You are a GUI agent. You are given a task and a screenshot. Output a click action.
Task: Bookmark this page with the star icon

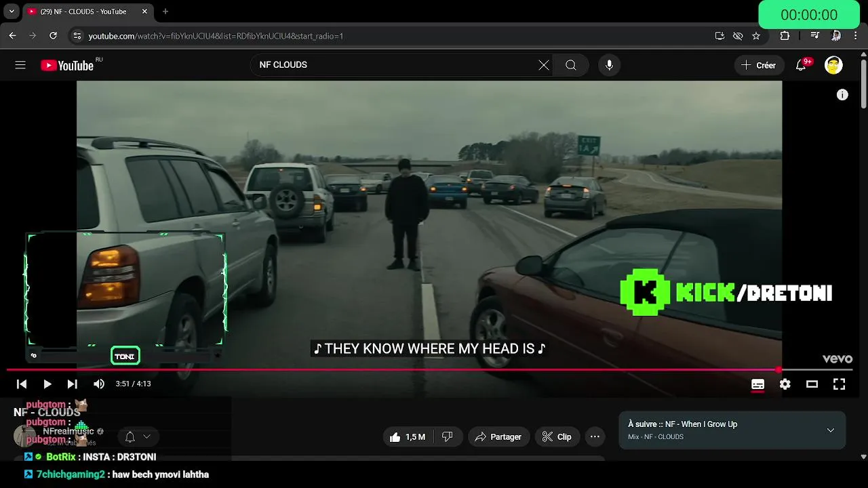click(756, 36)
